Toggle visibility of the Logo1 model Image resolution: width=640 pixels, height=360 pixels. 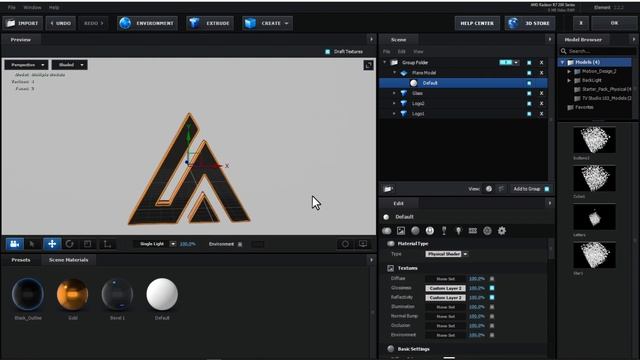click(529, 114)
